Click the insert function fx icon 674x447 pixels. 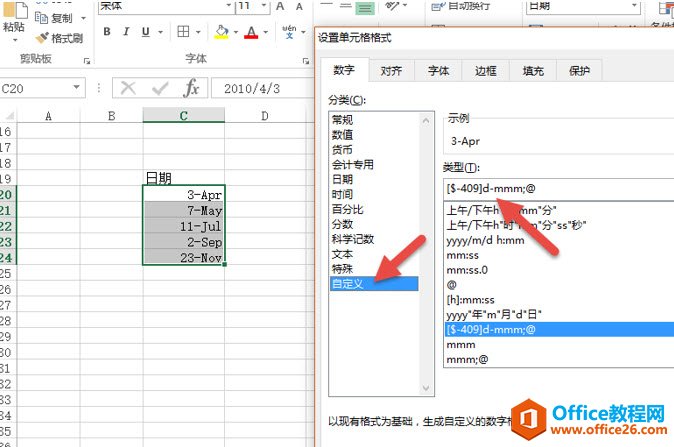(192, 88)
